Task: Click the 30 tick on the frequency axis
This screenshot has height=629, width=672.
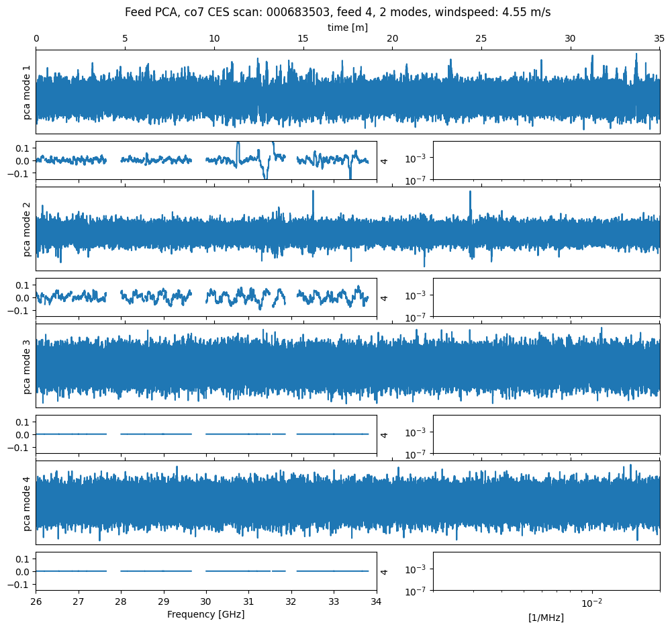Action: coord(206,601)
